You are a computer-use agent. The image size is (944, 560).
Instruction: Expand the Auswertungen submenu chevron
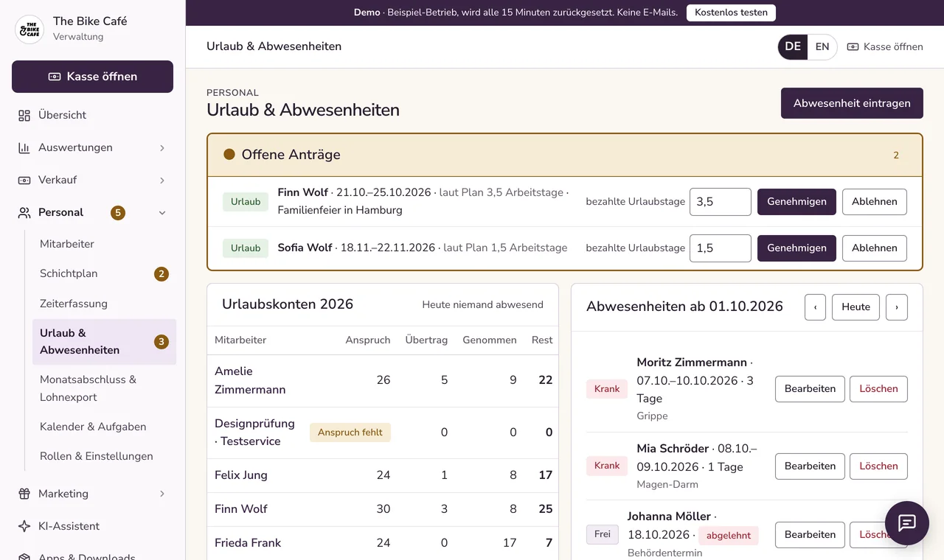pyautogui.click(x=162, y=148)
